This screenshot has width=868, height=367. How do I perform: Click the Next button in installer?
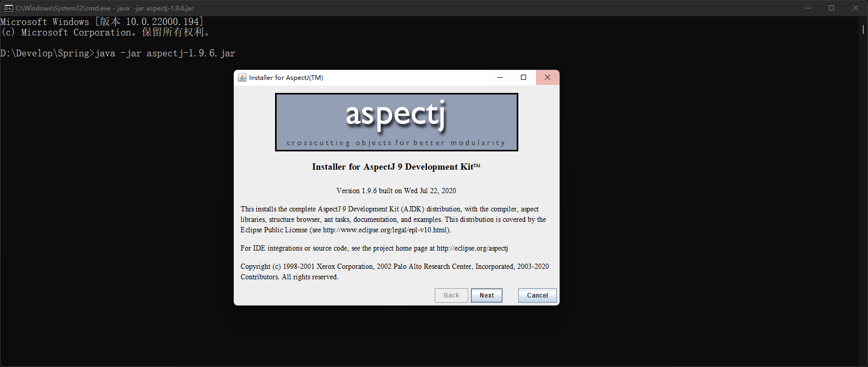point(486,295)
